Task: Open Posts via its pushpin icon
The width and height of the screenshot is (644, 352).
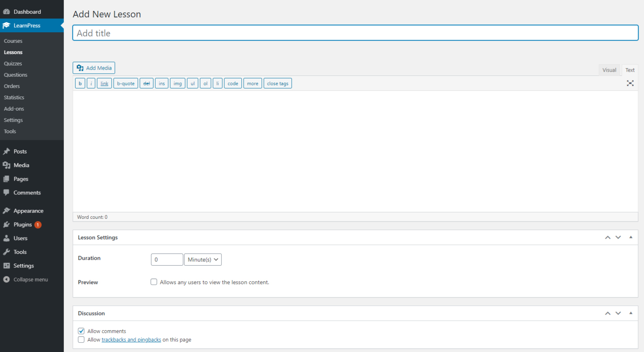Action: 6,151
